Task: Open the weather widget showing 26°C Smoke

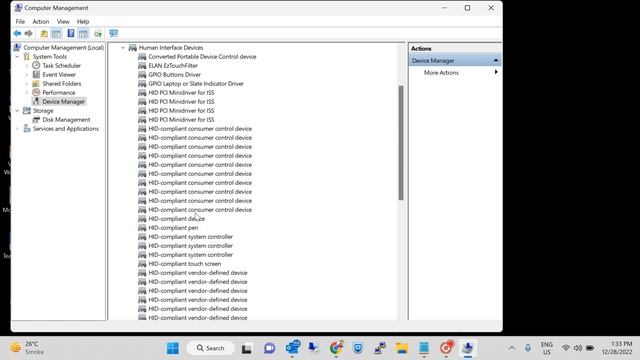Action: 27,348
